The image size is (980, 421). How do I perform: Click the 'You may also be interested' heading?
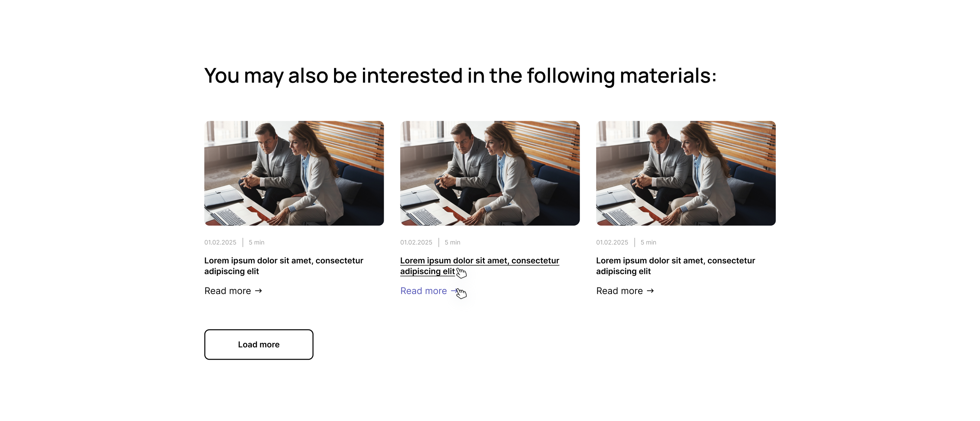460,75
